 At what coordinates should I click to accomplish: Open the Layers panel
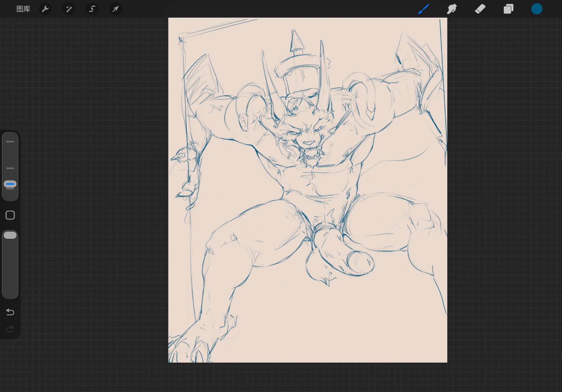click(508, 9)
